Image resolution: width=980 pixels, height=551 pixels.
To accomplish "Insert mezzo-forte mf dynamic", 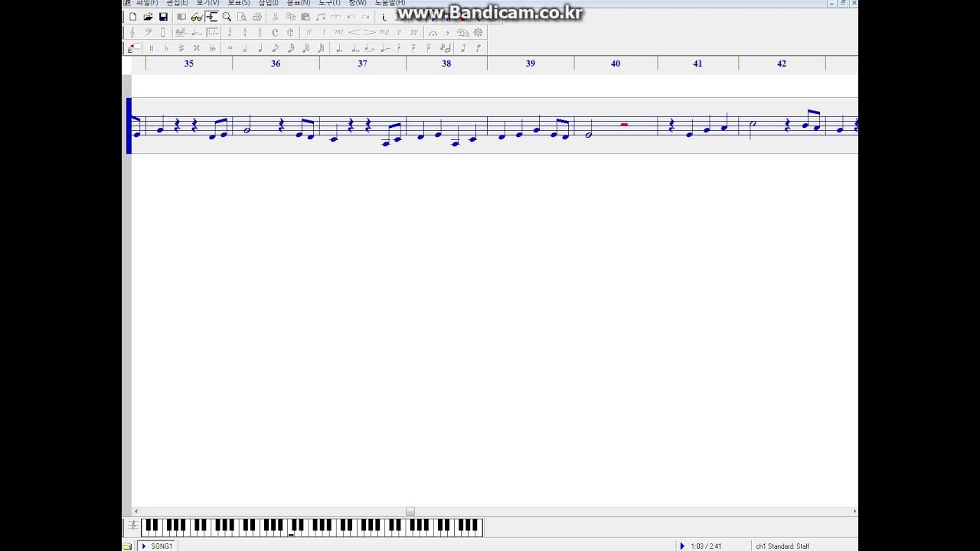I will click(338, 32).
